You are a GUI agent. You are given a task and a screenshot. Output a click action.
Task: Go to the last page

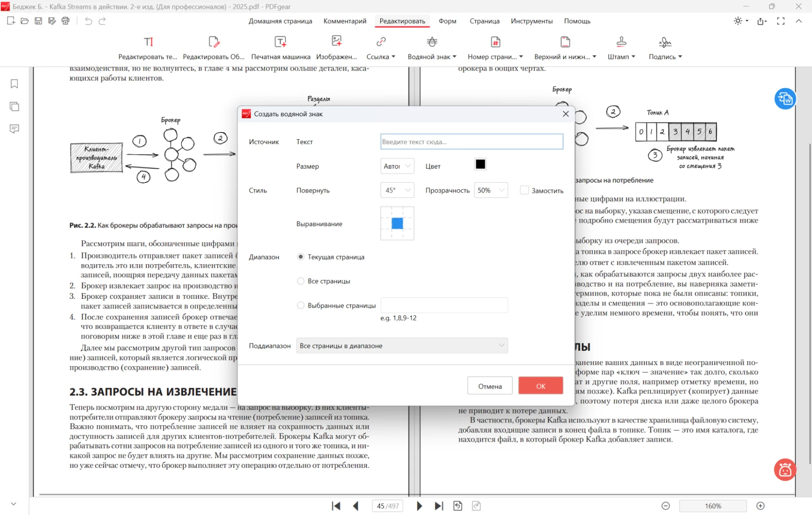point(439,506)
